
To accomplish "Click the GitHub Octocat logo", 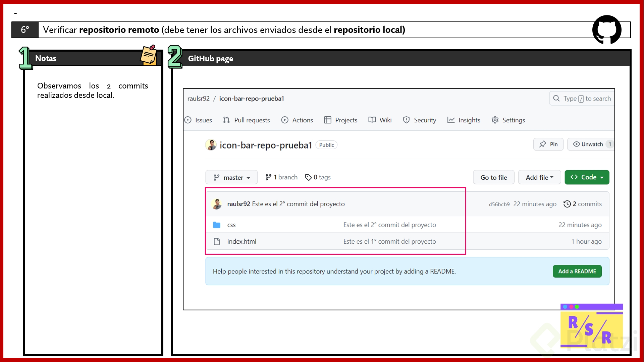I will pos(606,29).
